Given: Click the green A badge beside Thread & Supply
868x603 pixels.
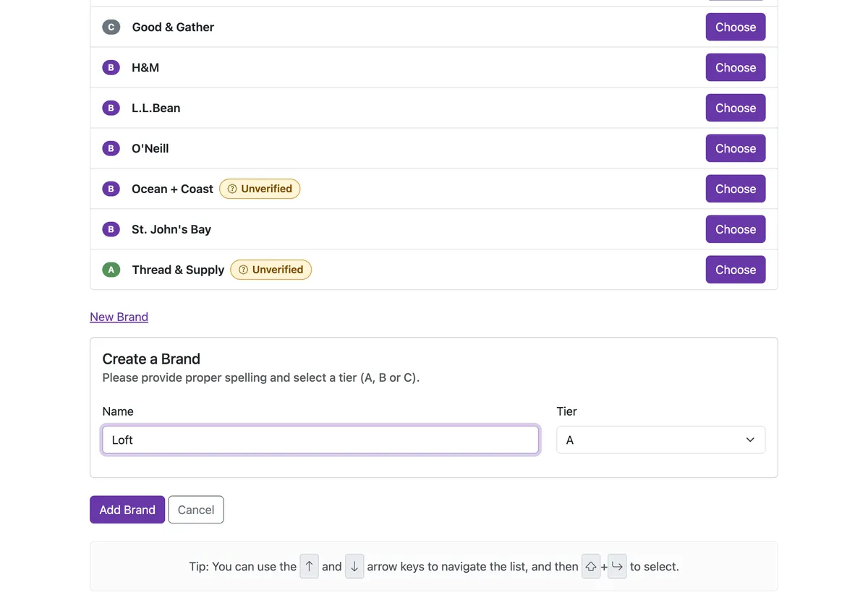Looking at the screenshot, I should pos(111,270).
